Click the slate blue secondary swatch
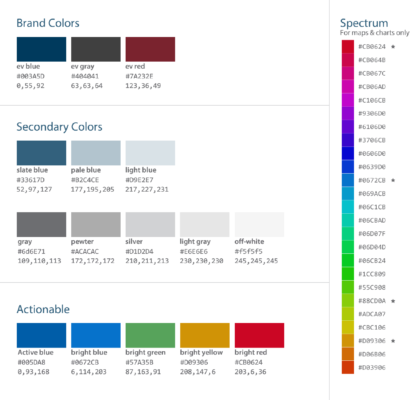Image resolution: width=419 pixels, height=400 pixels. (41, 153)
